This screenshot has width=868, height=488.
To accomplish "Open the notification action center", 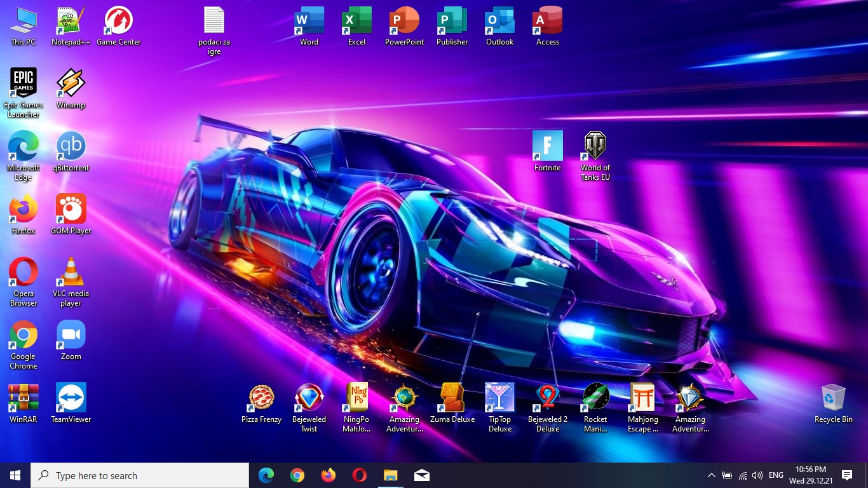I will point(846,475).
